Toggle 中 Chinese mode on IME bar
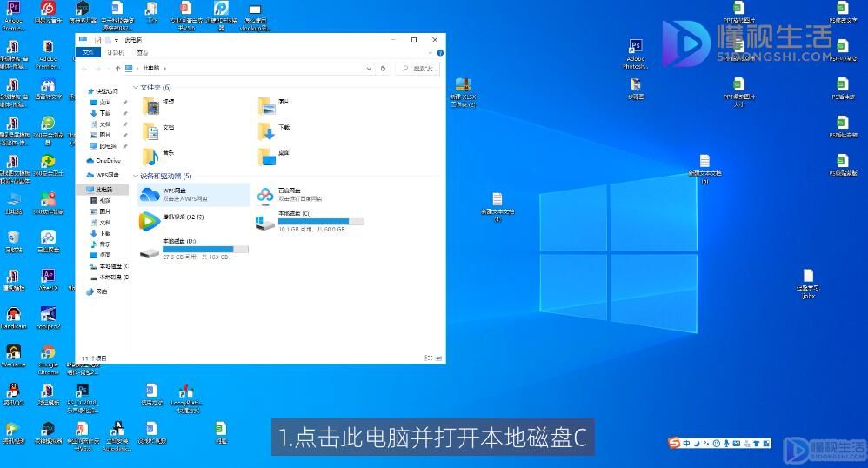The width and height of the screenshot is (868, 468). point(686,443)
